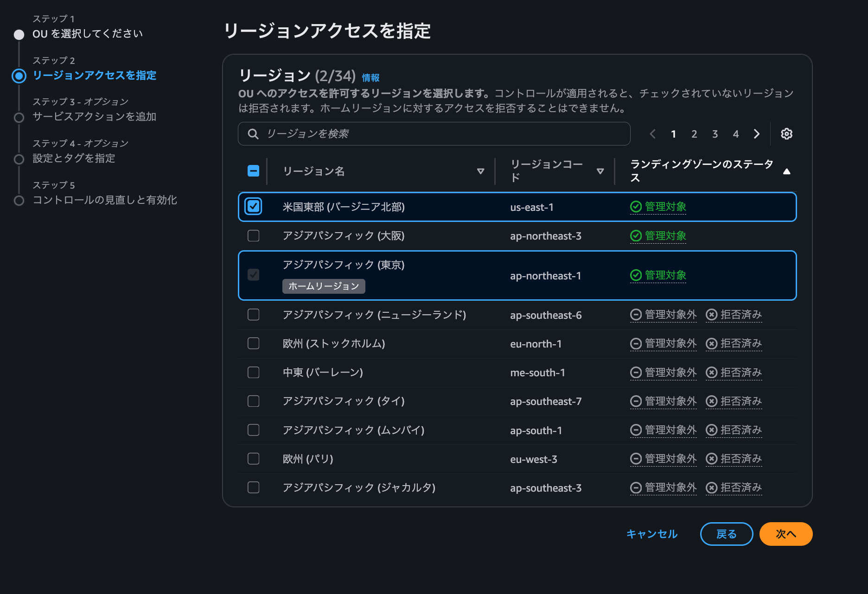Click the 拒否済み icon for eu-west-3
Screen dimensions: 868x594
click(x=711, y=459)
